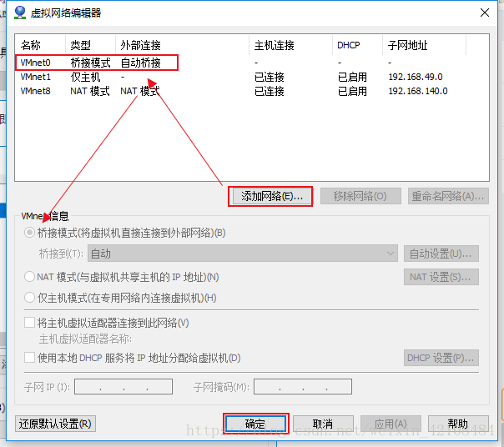Click 已连接 host connection cell of VMnet1
Screen dimensions: 504x447
click(x=270, y=77)
